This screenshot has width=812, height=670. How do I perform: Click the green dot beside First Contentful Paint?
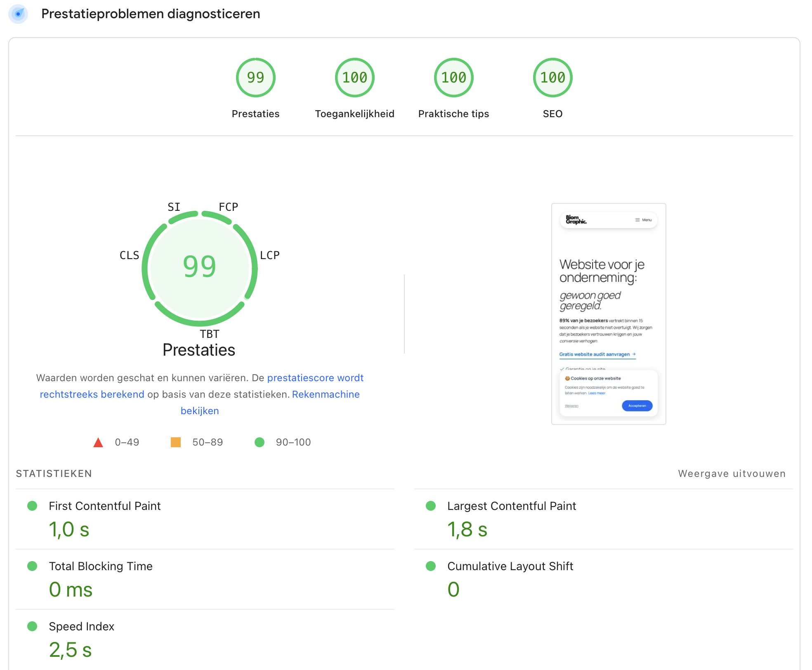[32, 505]
